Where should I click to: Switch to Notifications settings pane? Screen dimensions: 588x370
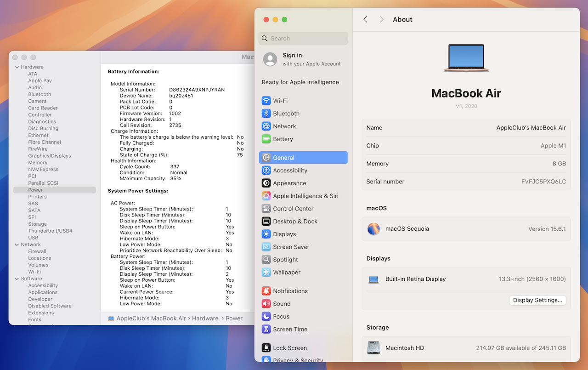290,291
